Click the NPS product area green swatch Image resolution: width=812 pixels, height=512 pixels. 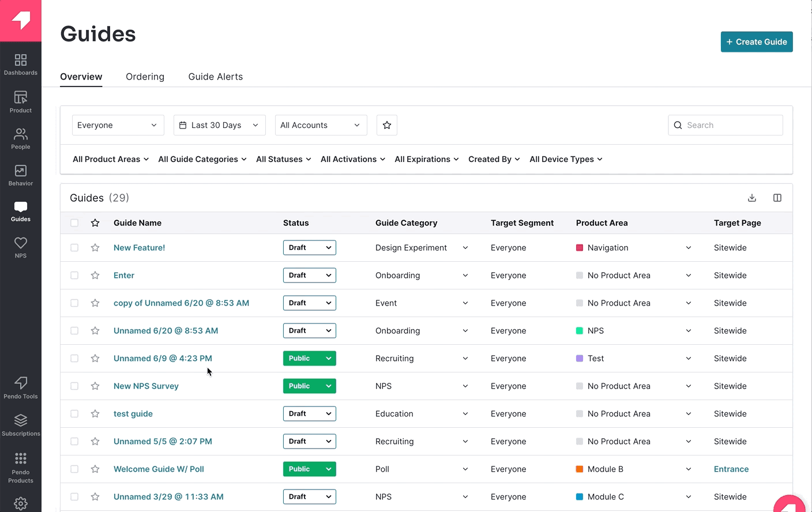[x=580, y=331]
